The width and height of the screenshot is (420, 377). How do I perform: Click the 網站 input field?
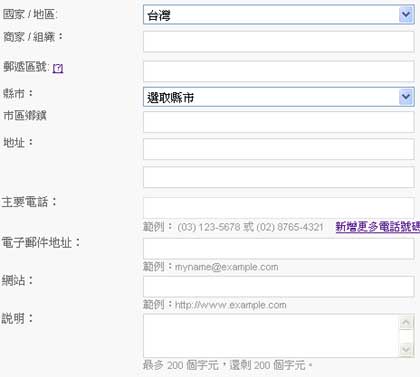(279, 287)
